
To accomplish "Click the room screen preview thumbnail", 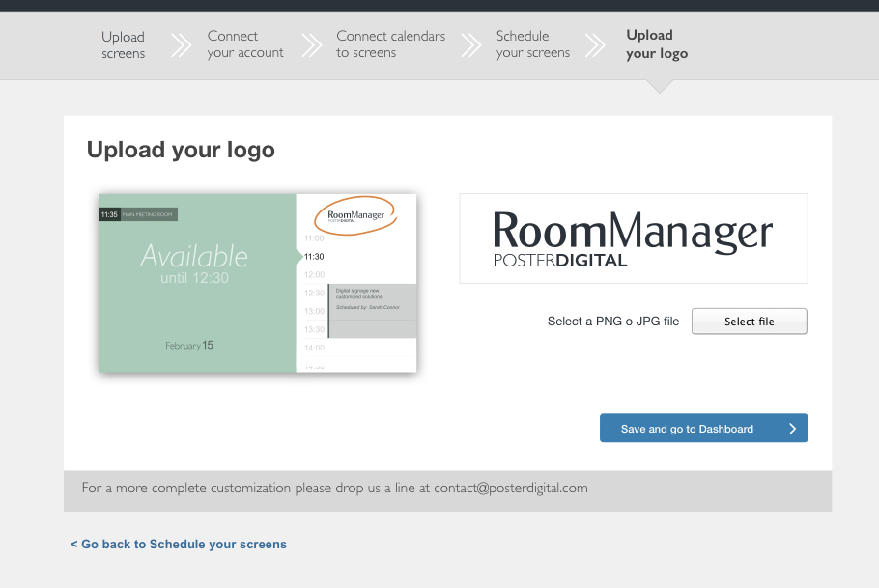I will pos(258,283).
